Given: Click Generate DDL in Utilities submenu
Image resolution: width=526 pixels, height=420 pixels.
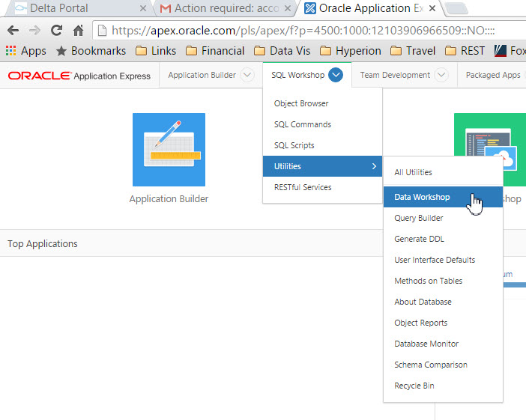Looking at the screenshot, I should click(419, 240).
